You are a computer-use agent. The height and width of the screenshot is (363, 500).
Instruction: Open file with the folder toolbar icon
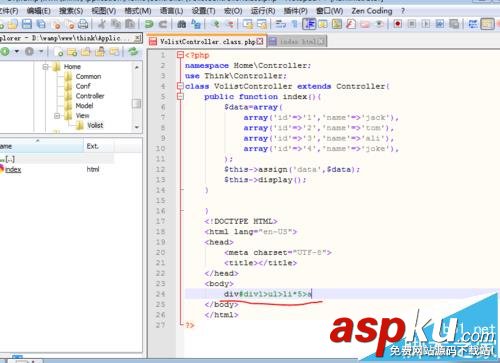(12, 24)
